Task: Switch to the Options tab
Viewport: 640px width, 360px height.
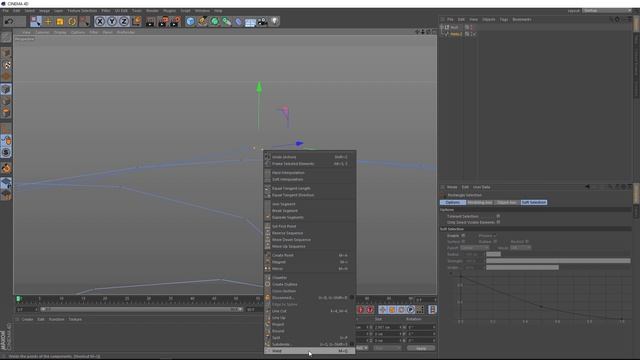Action: (453, 202)
